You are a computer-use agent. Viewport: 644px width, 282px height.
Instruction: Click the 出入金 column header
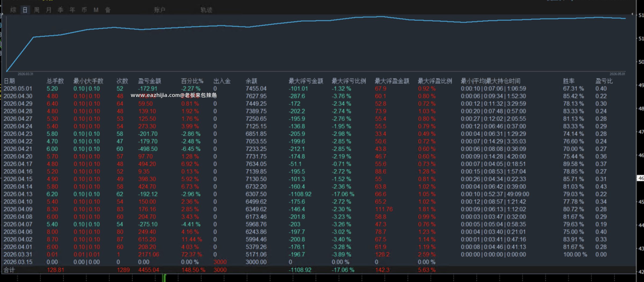point(222,81)
